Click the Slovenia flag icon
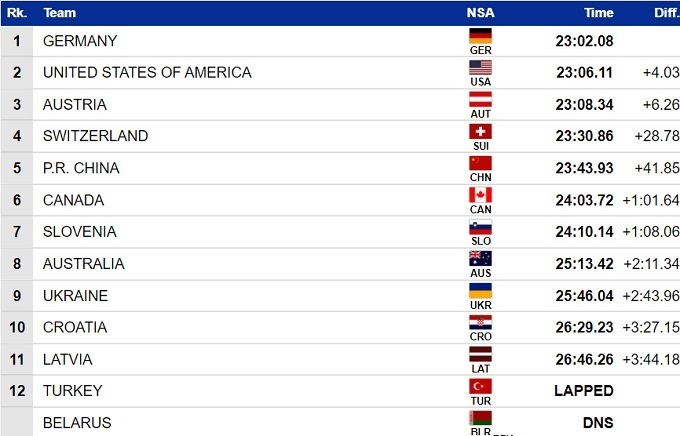680x436 pixels. click(x=480, y=227)
